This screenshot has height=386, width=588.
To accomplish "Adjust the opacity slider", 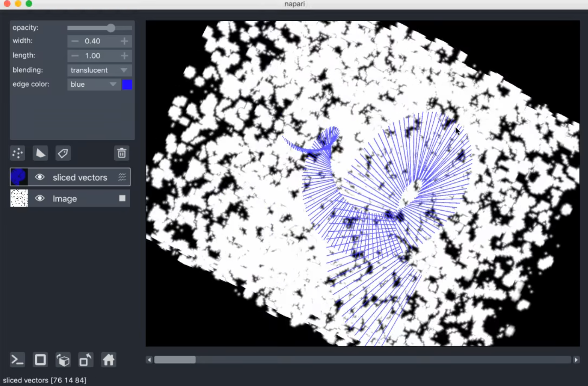I will pos(111,28).
